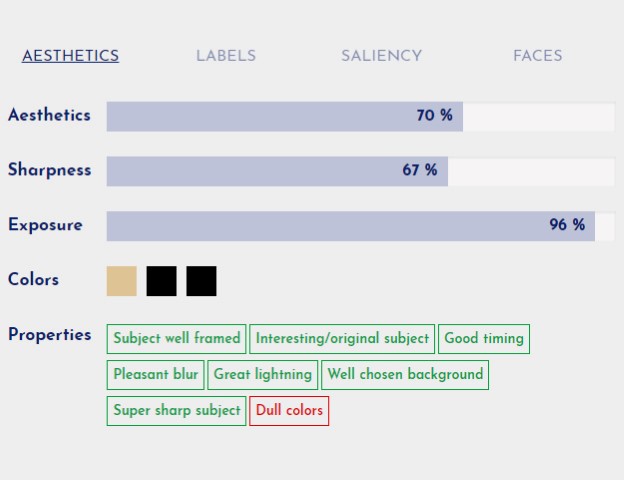The image size is (624, 480).
Task: Click the Interesting/original subject tag
Action: pos(342,339)
